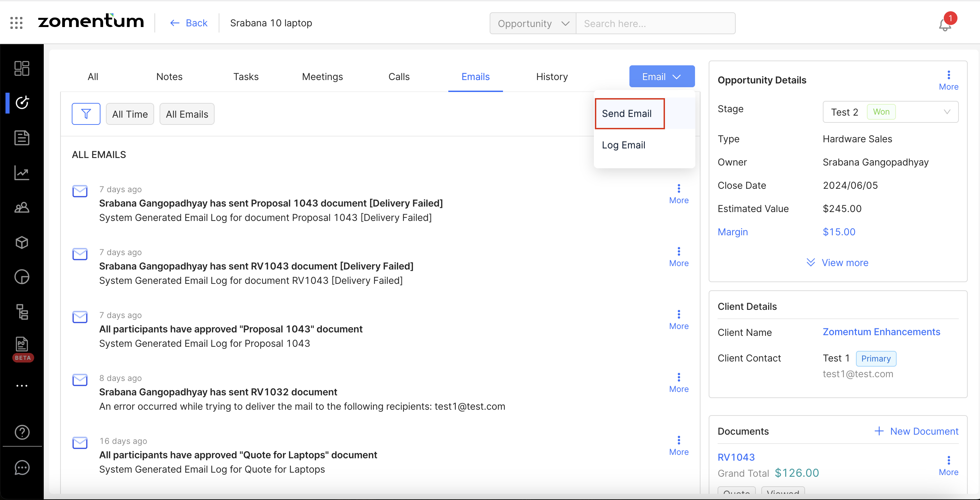Click the All Time filter button
980x500 pixels.
pos(130,114)
